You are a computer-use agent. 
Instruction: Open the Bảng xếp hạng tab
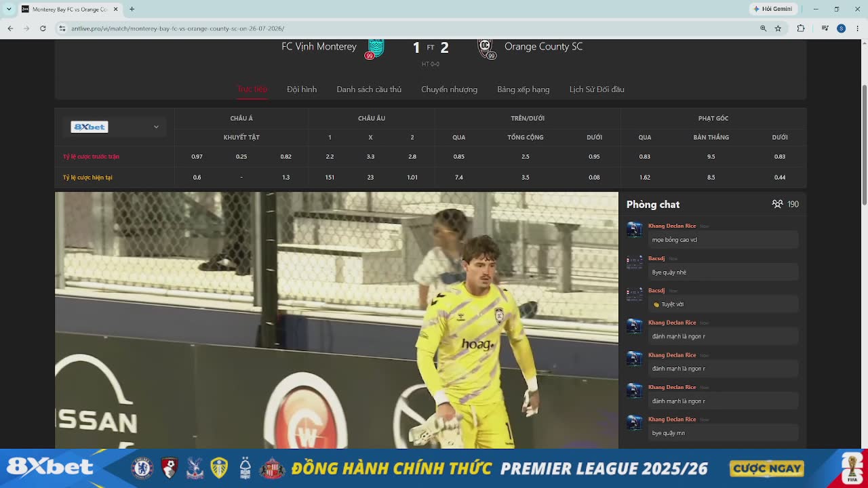click(x=523, y=89)
